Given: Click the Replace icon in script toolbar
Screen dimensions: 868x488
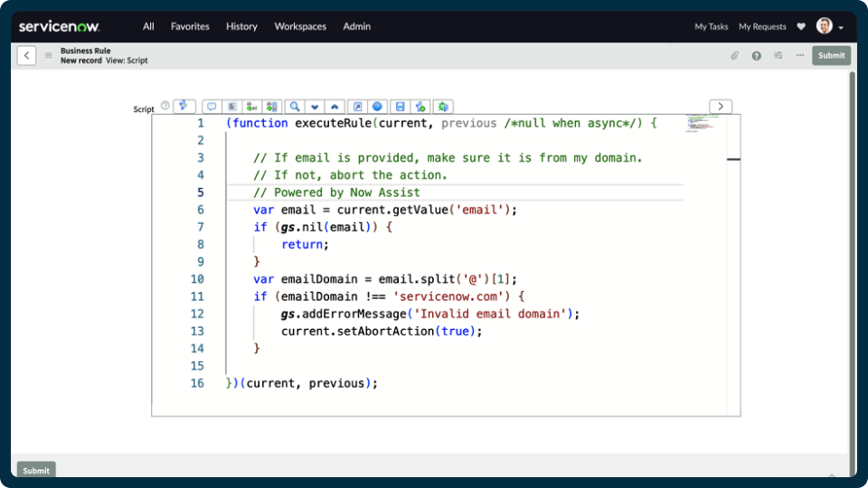Looking at the screenshot, I should click(x=252, y=107).
